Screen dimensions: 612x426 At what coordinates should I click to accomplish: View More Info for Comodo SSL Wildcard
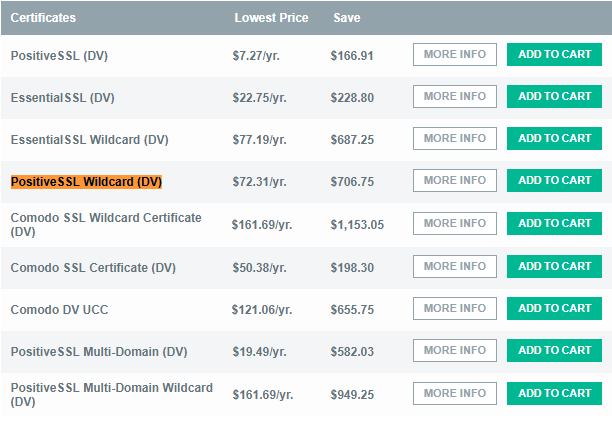(x=455, y=223)
